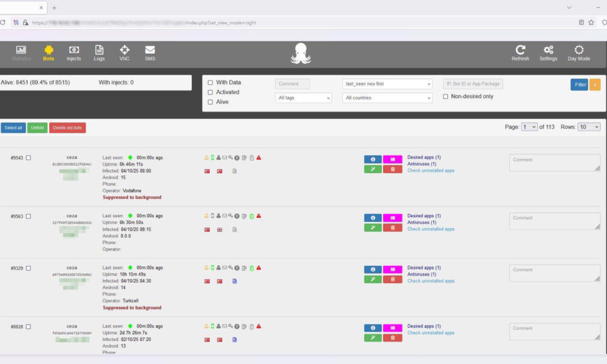Tick the Activated filter checkbox
This screenshot has width=607, height=364.
click(x=211, y=92)
